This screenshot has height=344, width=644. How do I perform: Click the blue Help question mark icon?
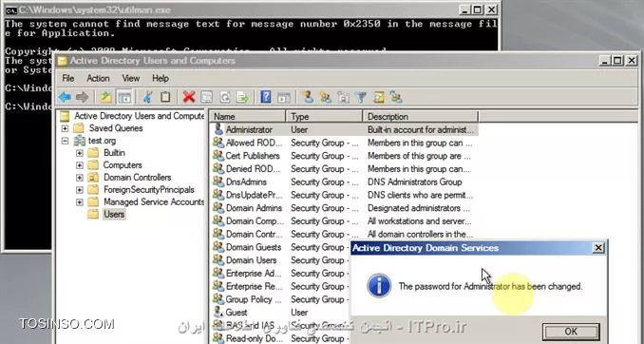[266, 98]
